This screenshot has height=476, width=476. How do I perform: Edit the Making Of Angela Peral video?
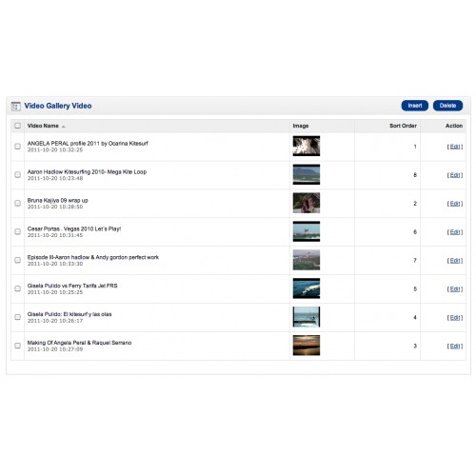(x=455, y=347)
